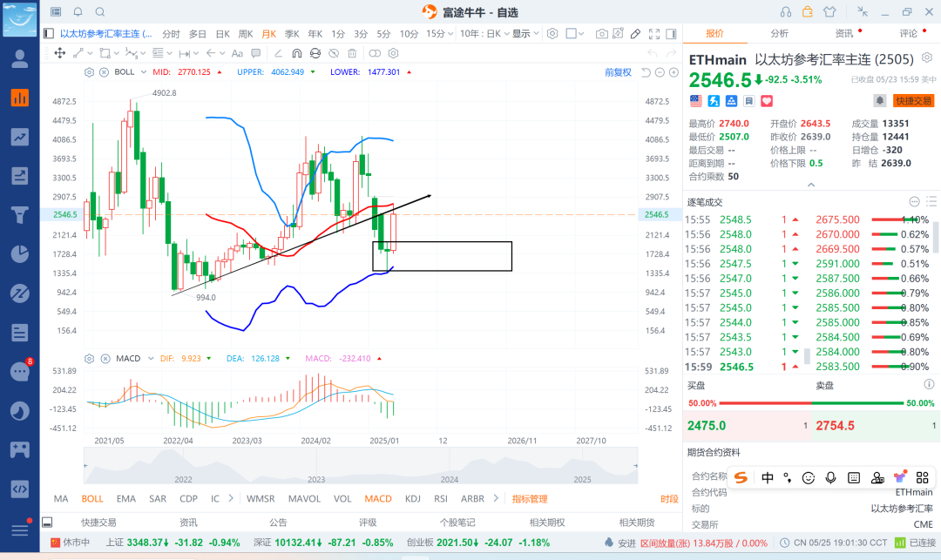The height and width of the screenshot is (560, 941).
Task: Toggle the KDJ indicator
Action: point(412,499)
